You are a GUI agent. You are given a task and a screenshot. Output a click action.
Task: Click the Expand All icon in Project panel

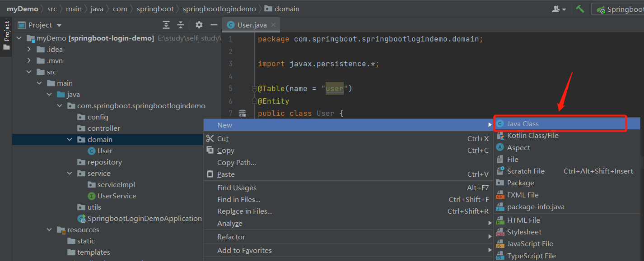click(x=167, y=25)
